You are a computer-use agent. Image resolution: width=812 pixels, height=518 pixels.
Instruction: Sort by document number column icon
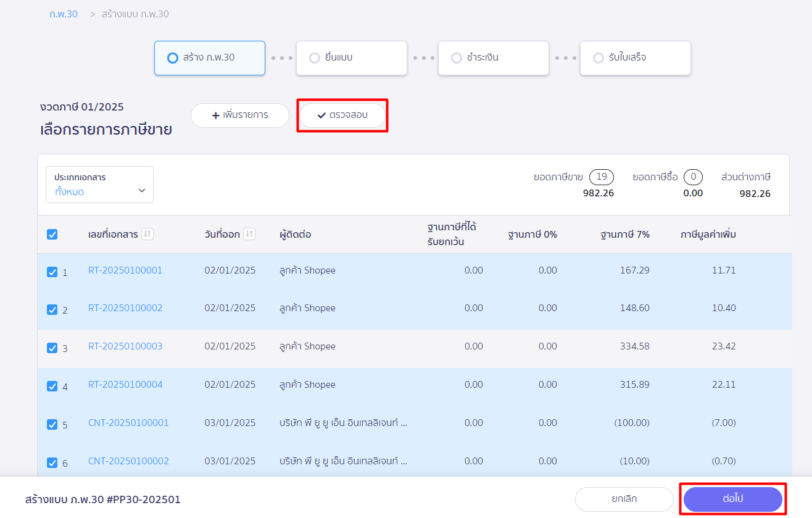[x=147, y=234]
